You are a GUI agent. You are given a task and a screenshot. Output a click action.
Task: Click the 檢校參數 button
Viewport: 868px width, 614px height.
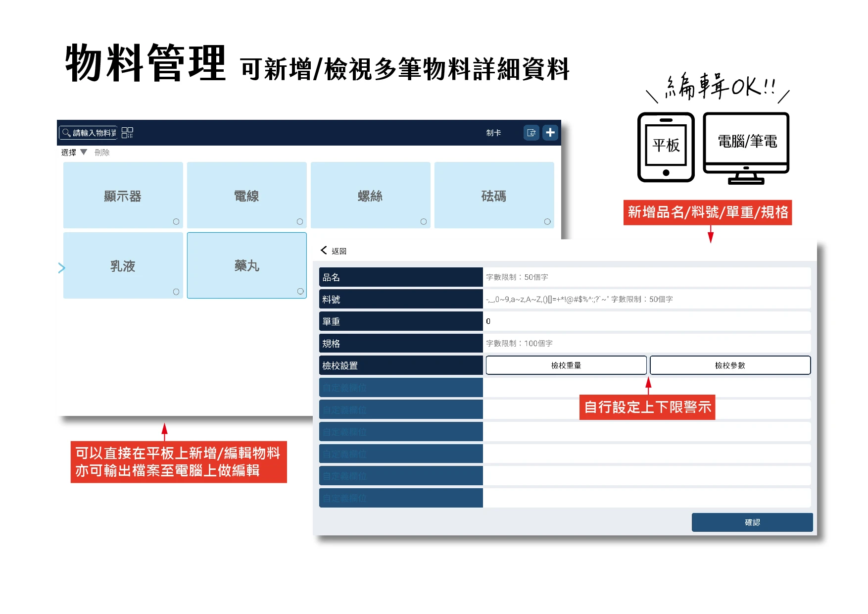tap(730, 365)
